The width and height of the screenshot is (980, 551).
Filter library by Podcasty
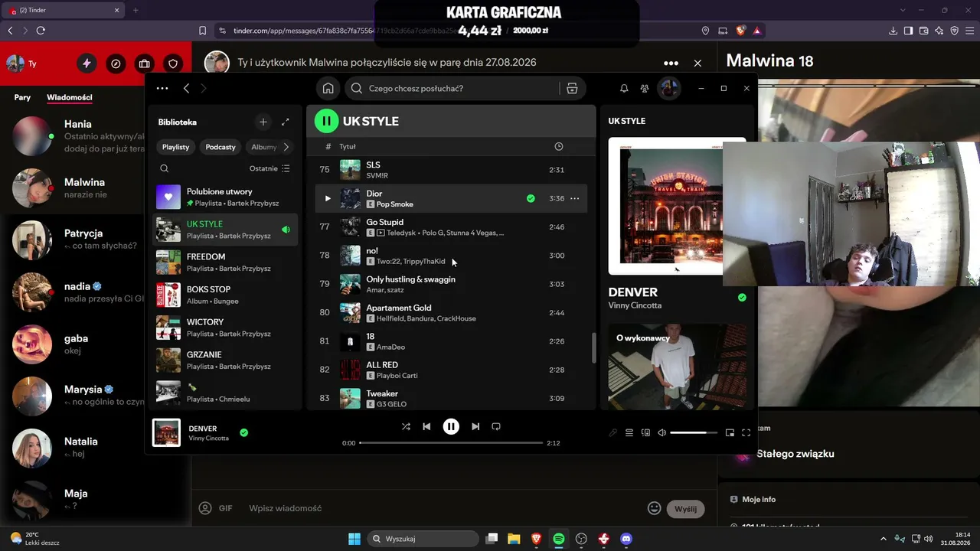220,147
